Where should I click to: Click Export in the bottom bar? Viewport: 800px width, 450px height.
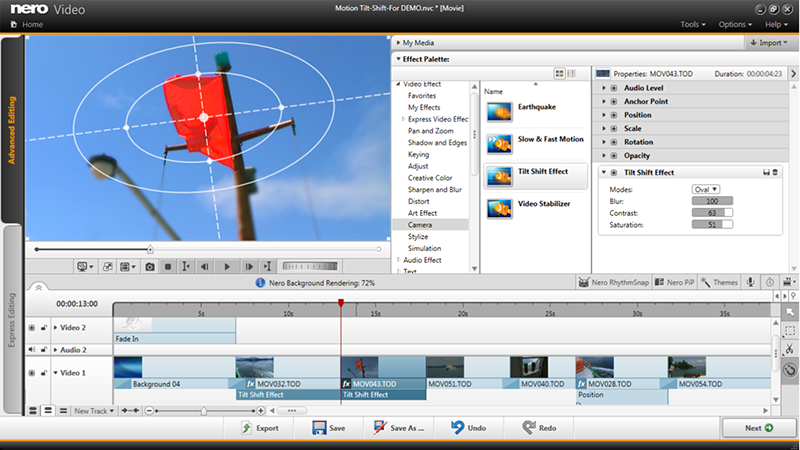[x=260, y=428]
